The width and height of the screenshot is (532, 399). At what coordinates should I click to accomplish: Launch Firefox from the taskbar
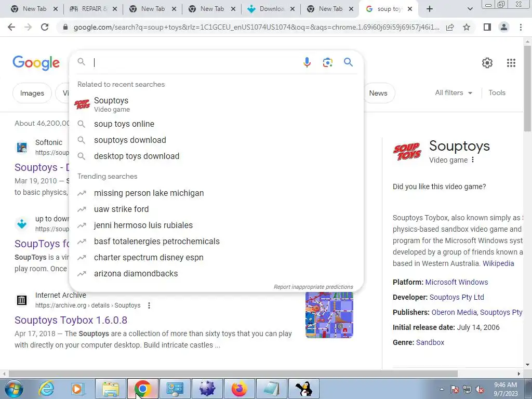pyautogui.click(x=239, y=389)
